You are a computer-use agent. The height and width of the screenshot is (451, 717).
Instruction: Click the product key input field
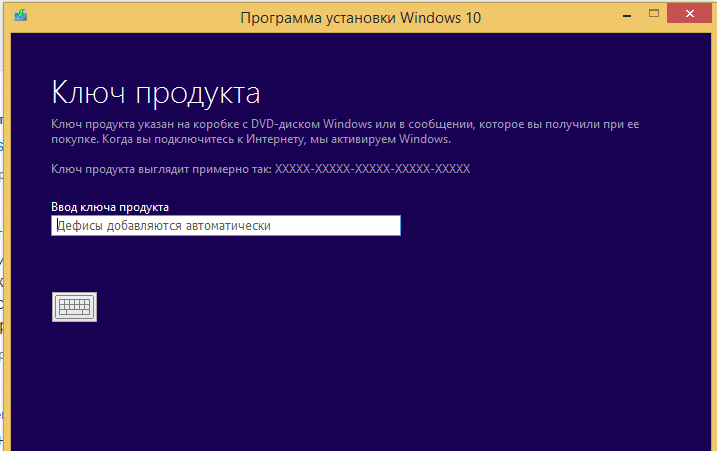tap(226, 226)
